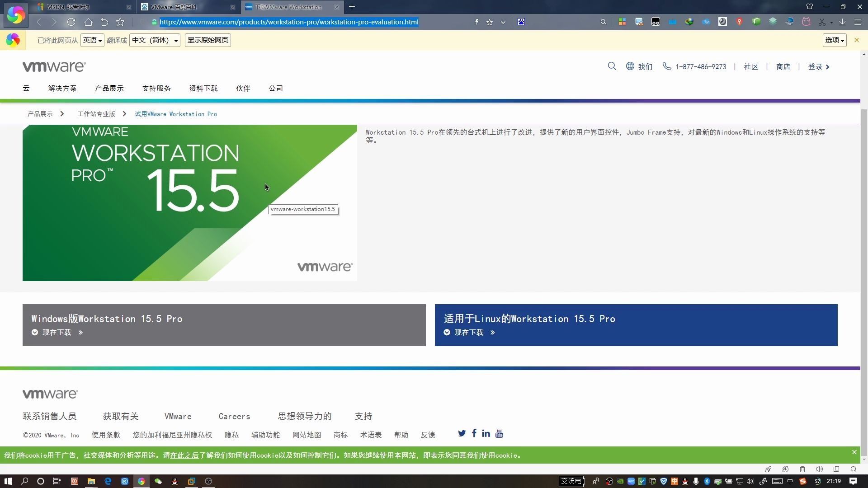The image size is (868, 488).
Task: Reload the page with the refresh icon
Action: coord(71,22)
